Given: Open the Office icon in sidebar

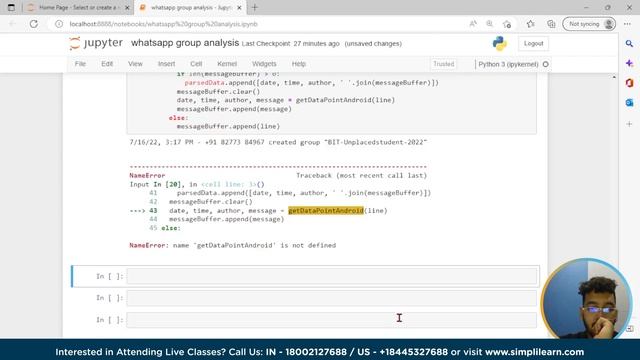Looking at the screenshot, I should 629,83.
